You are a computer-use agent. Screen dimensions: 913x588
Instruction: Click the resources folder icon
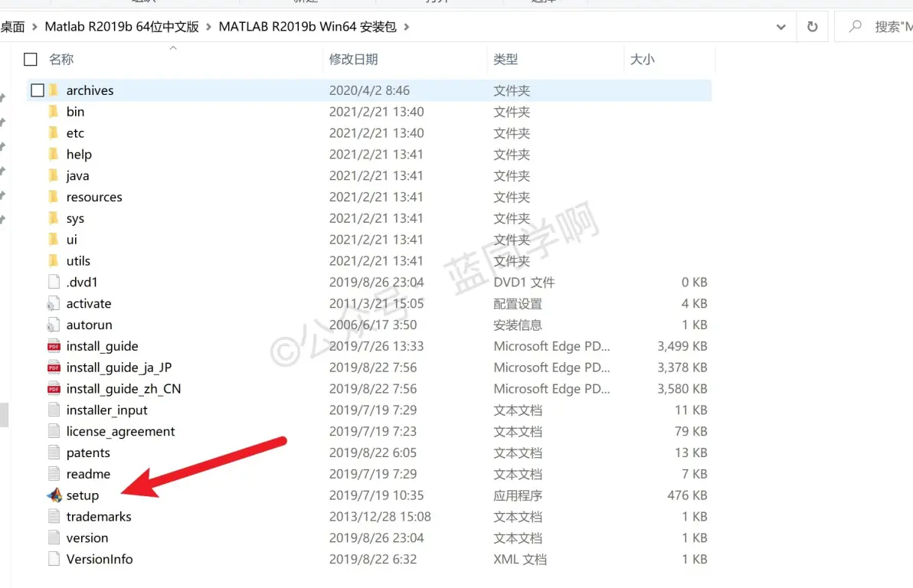click(x=54, y=197)
